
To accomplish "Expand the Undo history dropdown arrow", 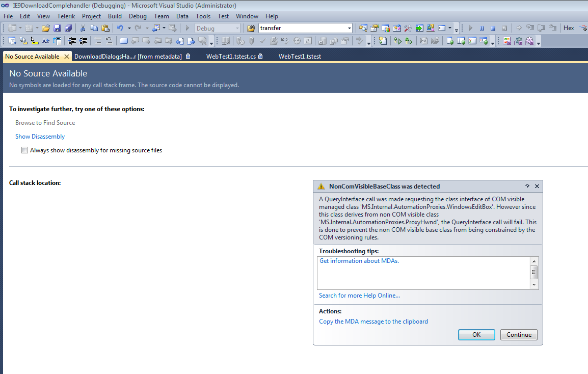I will pyautogui.click(x=129, y=28).
